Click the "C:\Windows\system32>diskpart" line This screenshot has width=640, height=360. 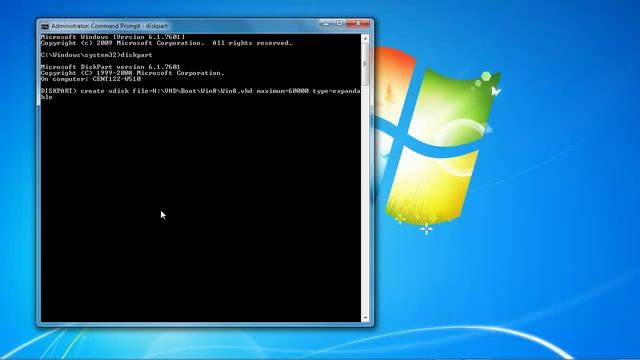coord(96,55)
